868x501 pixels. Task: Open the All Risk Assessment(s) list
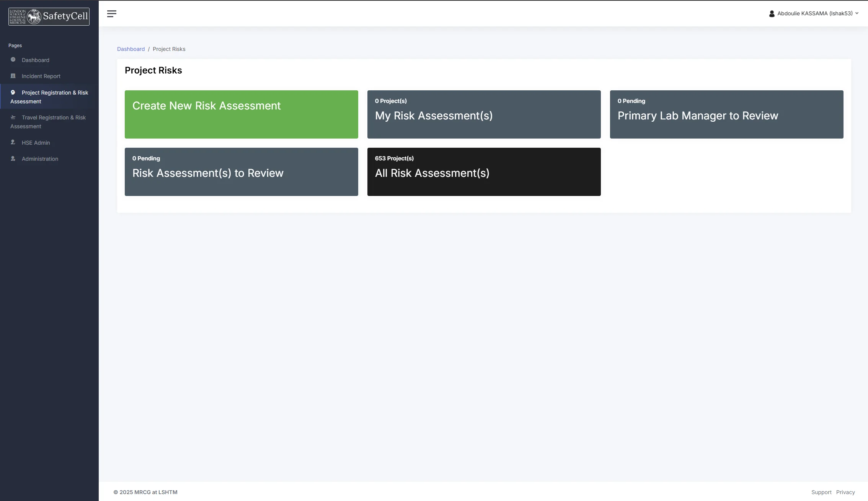click(x=484, y=171)
